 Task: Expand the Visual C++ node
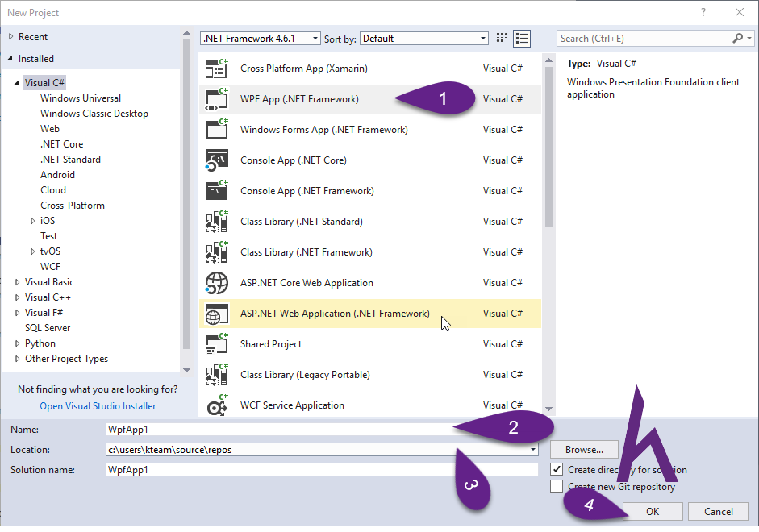click(x=17, y=297)
